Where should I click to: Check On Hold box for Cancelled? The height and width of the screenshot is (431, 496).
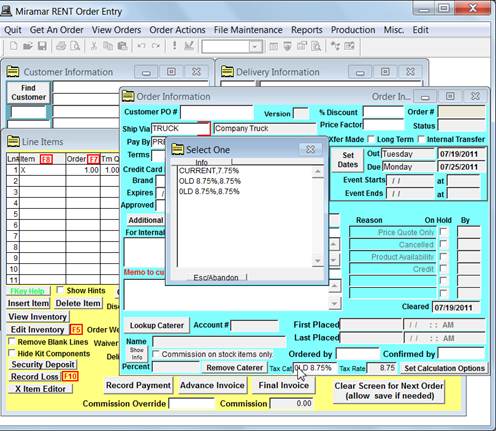pyautogui.click(x=444, y=244)
